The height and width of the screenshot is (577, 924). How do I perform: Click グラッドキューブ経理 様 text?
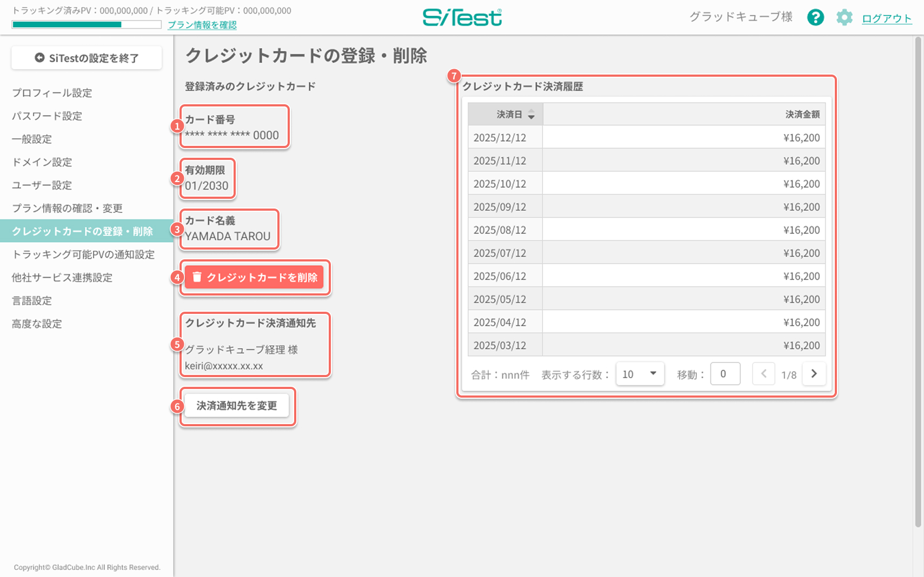(x=241, y=350)
